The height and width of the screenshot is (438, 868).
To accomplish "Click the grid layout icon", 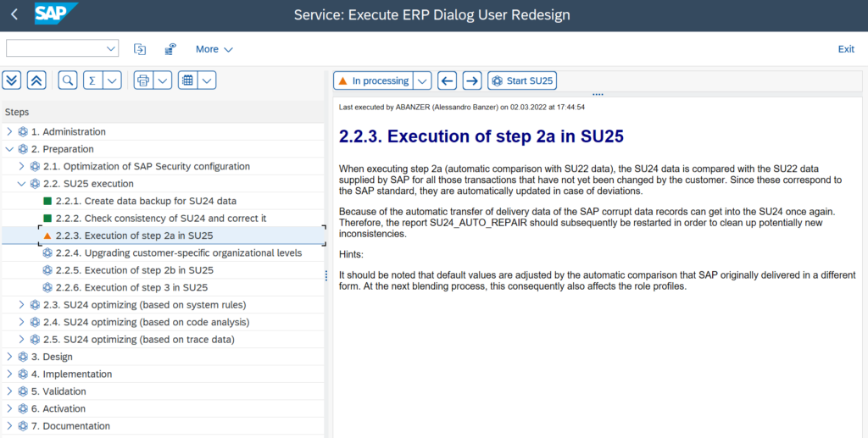I will (187, 80).
